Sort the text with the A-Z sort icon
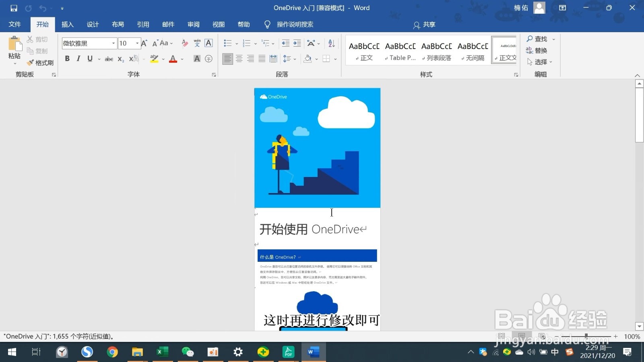The image size is (644, 362). pyautogui.click(x=332, y=43)
